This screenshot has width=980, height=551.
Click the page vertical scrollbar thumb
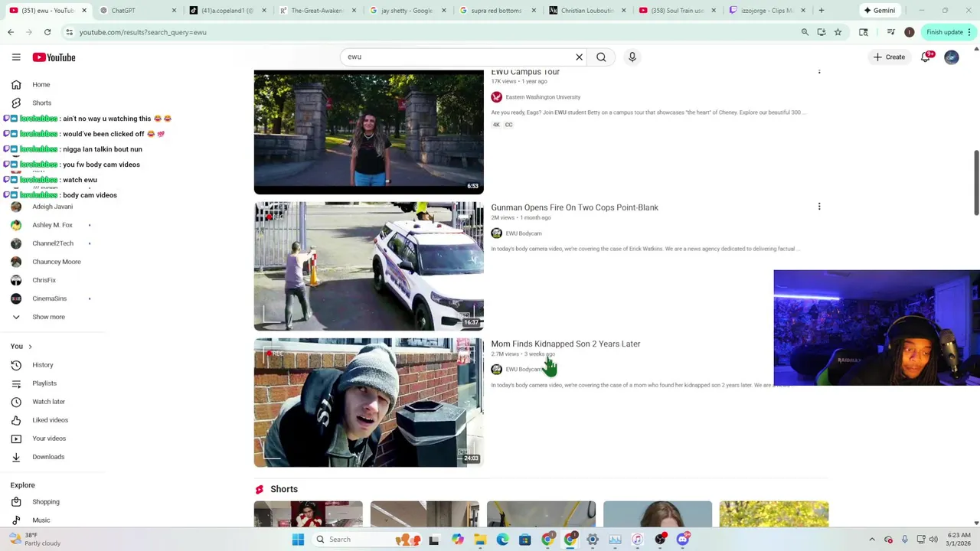coord(976,183)
